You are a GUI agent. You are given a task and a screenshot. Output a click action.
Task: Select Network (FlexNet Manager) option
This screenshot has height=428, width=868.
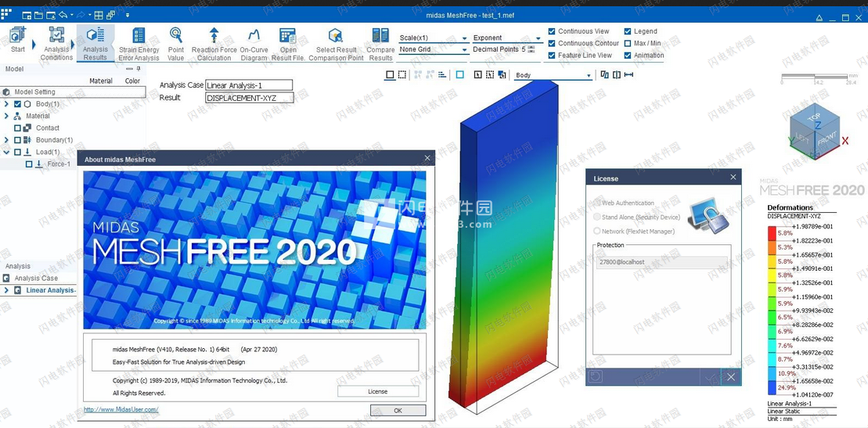[597, 231]
